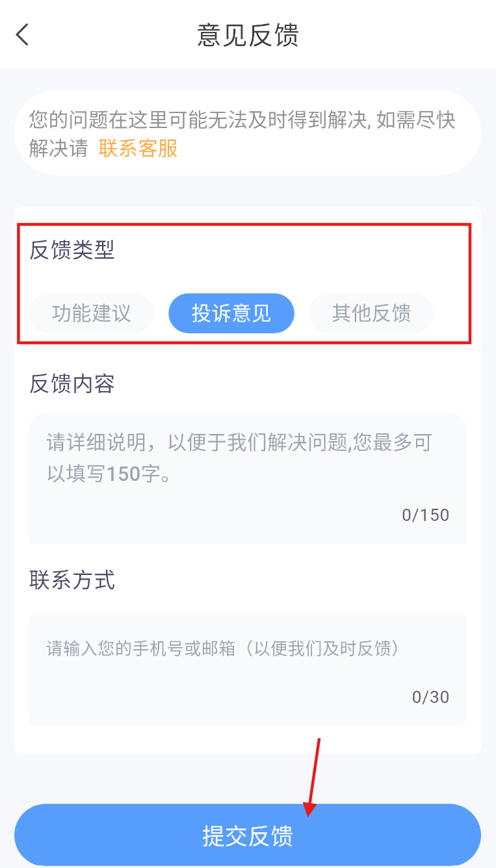Click the 反馈类型 section heading

point(72,250)
